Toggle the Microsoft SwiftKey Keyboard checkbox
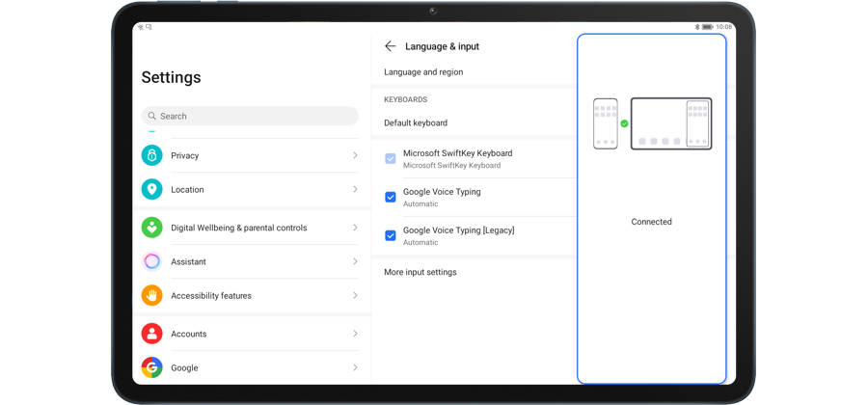The image size is (868, 405). (x=391, y=158)
